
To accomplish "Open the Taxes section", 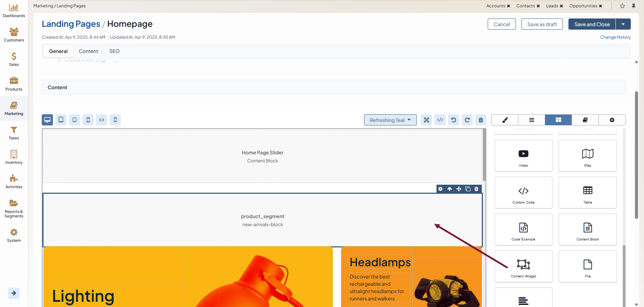I will 14,133.
